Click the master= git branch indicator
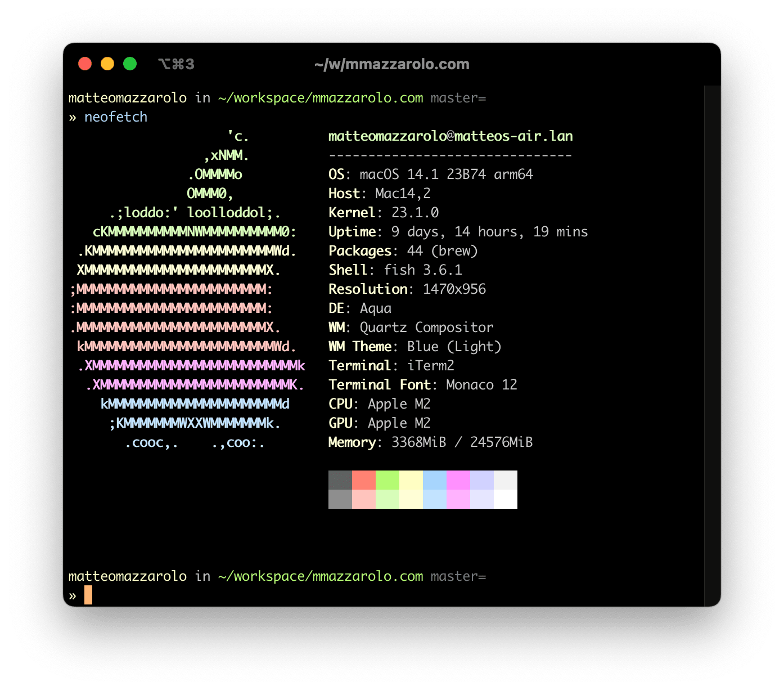The height and width of the screenshot is (690, 784). click(458, 576)
